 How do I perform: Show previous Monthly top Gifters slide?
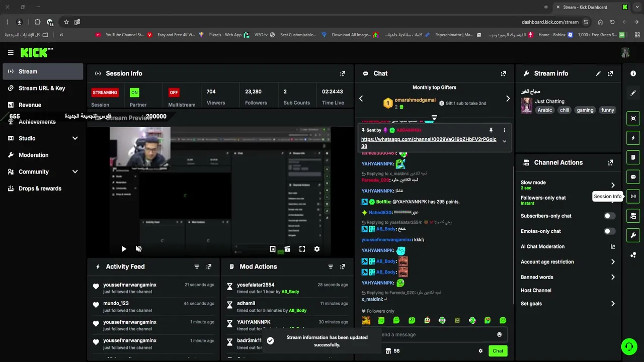coord(361,99)
